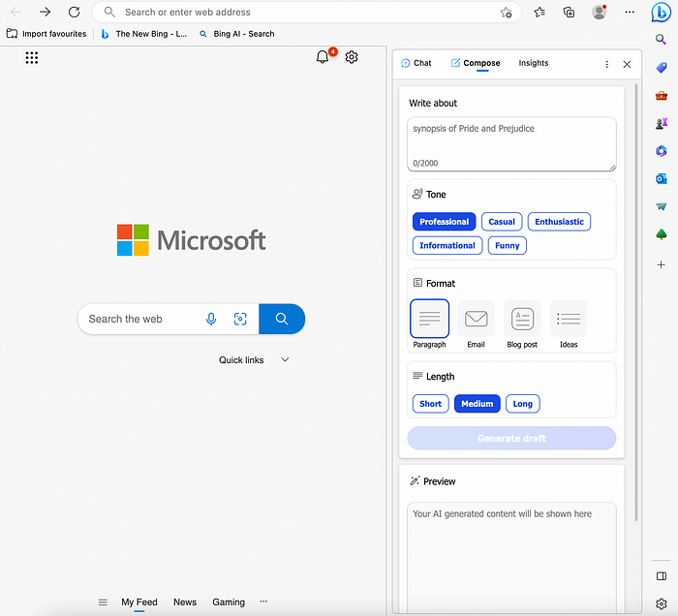The width and height of the screenshot is (678, 616).
Task: Click the Preview output text area
Action: click(511, 558)
